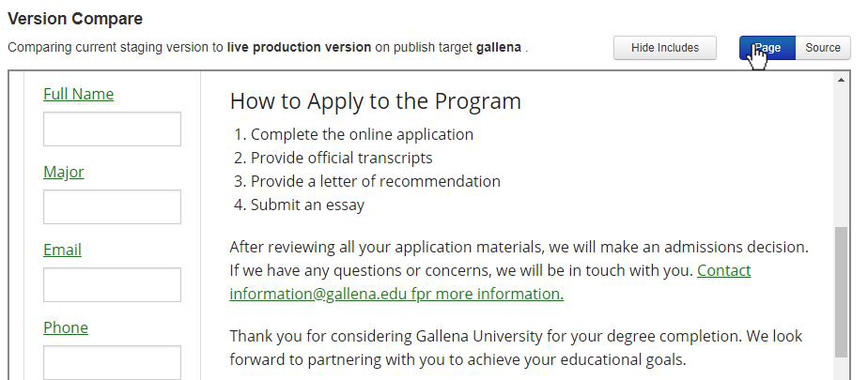Focus the Email input field
This screenshot has width=868, height=380.
coord(113,285)
